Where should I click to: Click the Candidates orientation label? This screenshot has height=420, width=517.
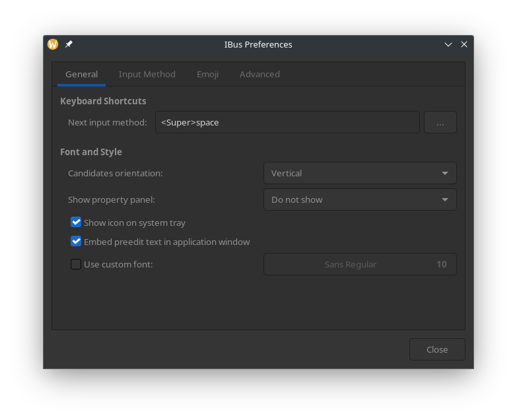[116, 174]
